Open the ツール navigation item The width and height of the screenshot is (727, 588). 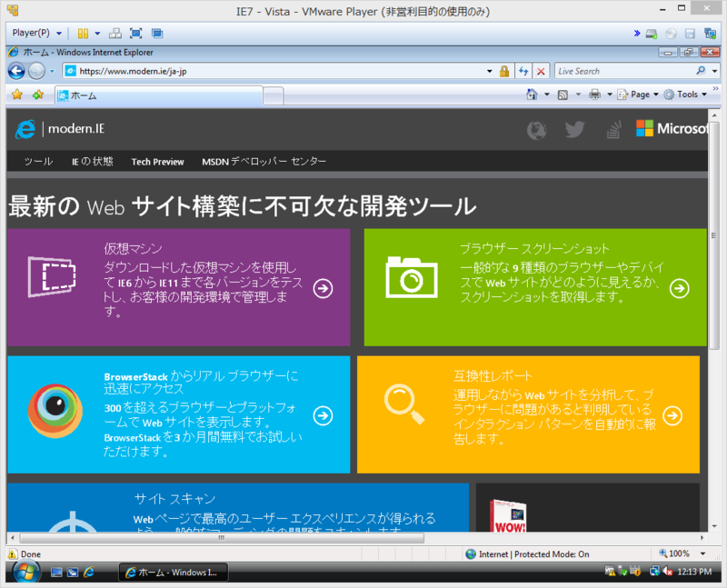(x=38, y=162)
